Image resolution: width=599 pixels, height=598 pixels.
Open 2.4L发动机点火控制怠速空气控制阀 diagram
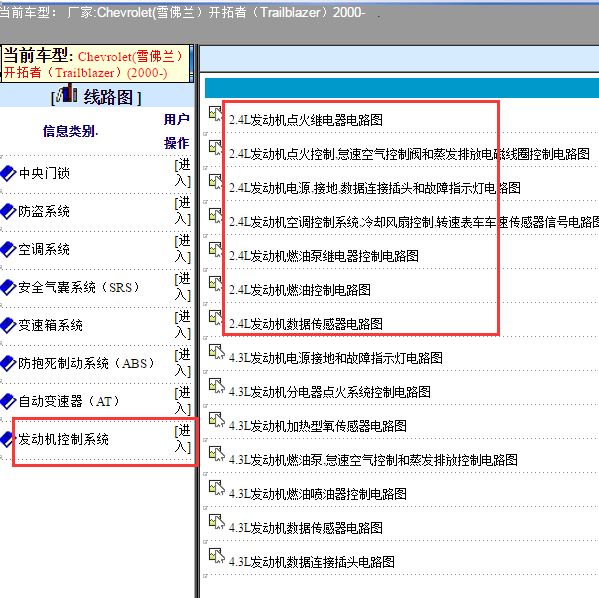tap(409, 154)
